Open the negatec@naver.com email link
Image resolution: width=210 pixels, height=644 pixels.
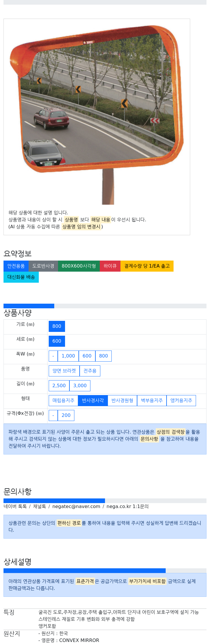point(76,507)
